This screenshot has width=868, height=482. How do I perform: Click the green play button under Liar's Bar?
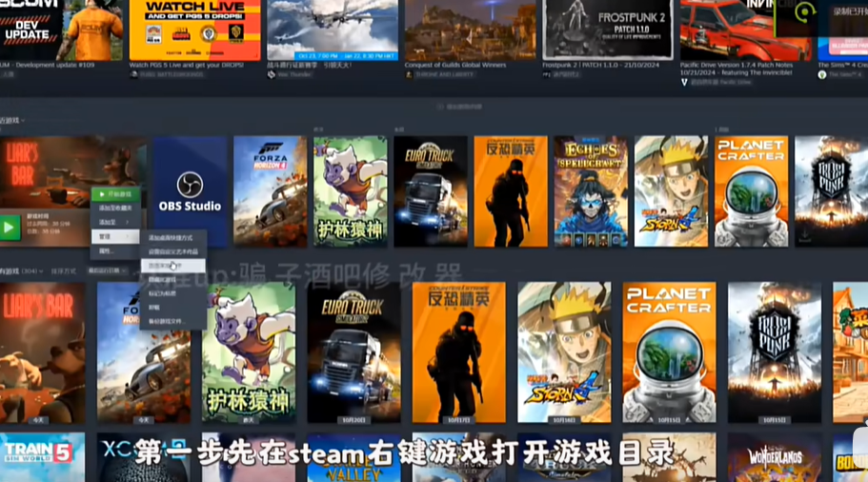10,228
